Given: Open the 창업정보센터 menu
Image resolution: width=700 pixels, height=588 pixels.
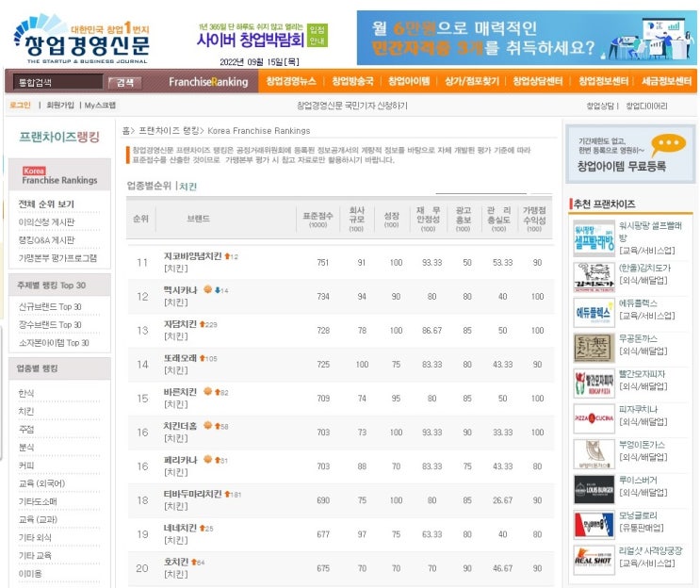Looking at the screenshot, I should [x=603, y=81].
